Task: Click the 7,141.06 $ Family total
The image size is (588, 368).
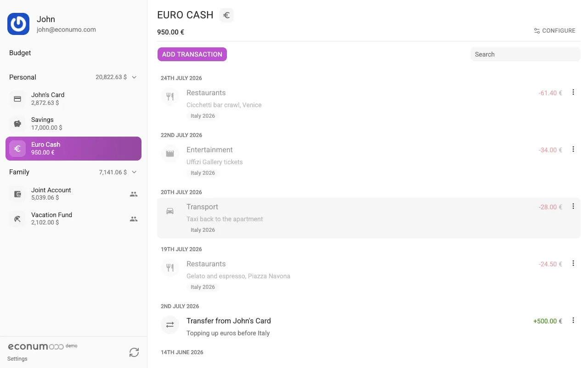Action: (113, 172)
